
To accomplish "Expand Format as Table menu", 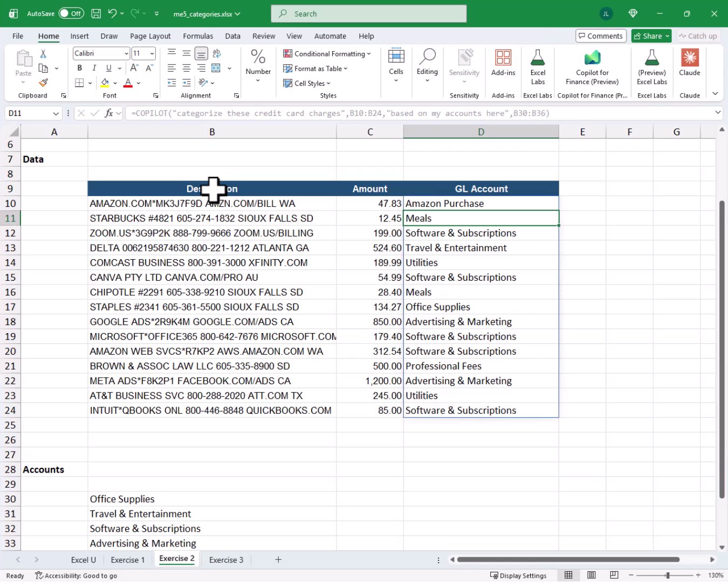I will [315, 68].
